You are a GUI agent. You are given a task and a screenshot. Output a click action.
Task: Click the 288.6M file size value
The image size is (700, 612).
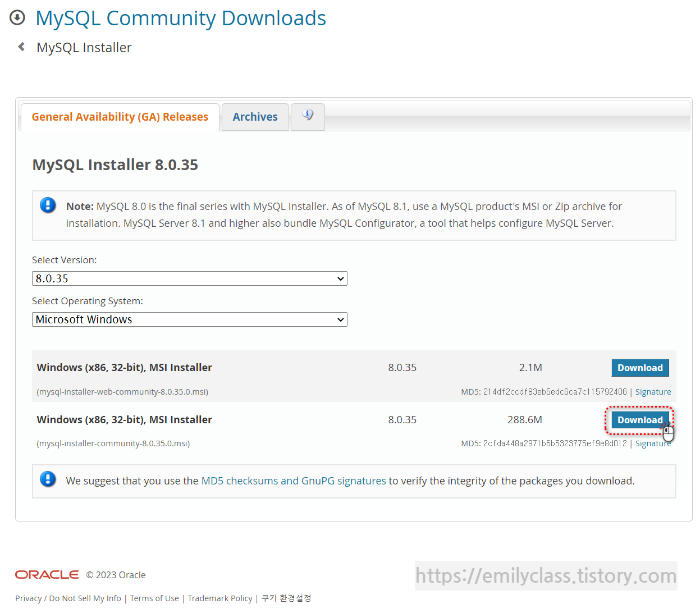click(x=525, y=420)
